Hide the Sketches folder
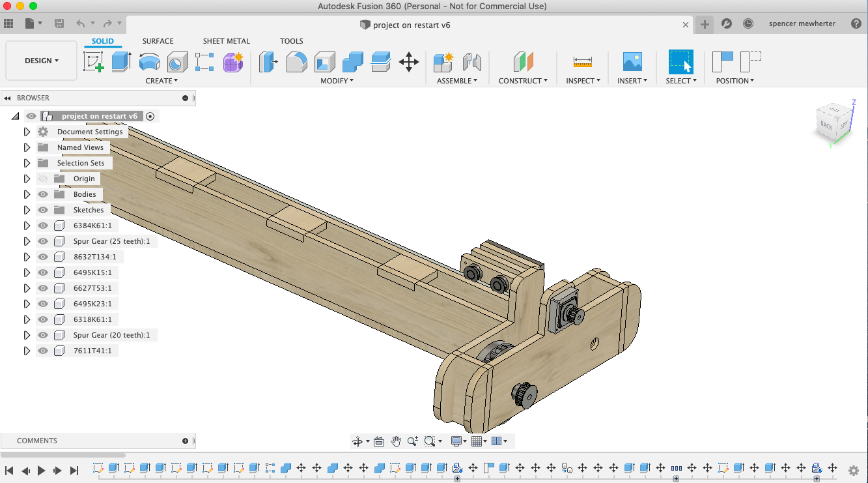The height and width of the screenshot is (483, 868). (x=43, y=210)
